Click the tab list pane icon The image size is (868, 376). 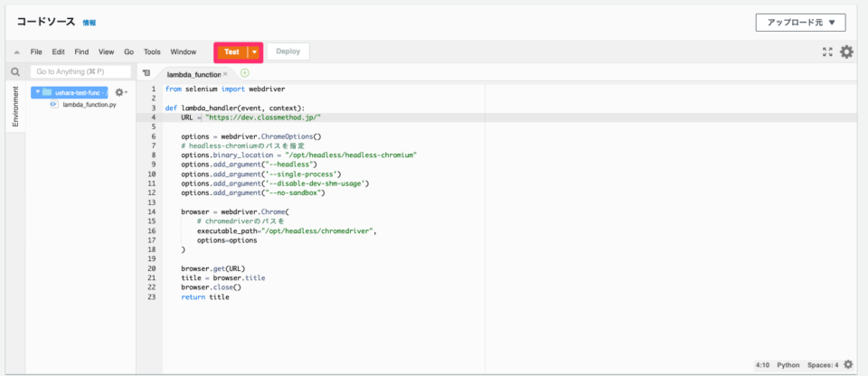point(146,73)
